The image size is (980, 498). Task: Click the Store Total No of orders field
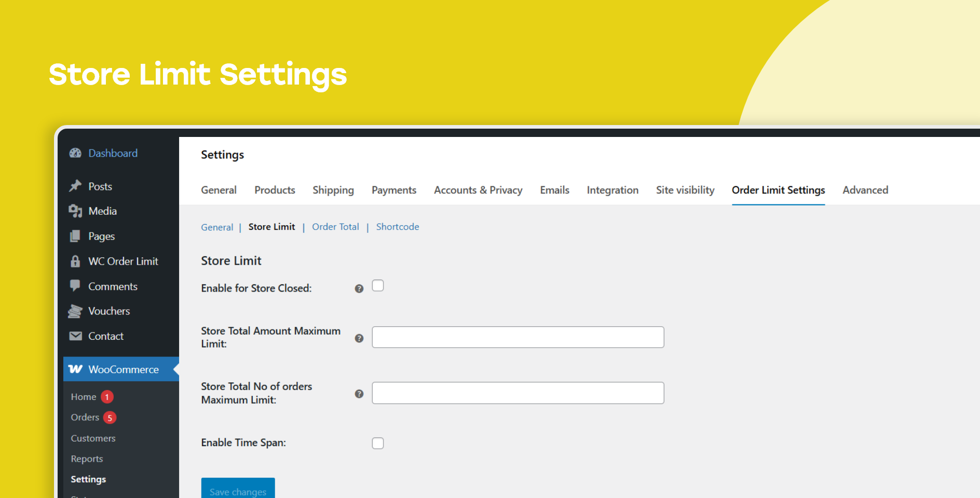518,393
